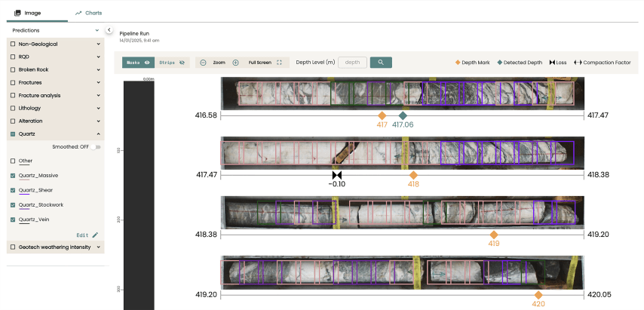Click the orange depth mark 417
This screenshot has width=644, height=310.
(382, 116)
